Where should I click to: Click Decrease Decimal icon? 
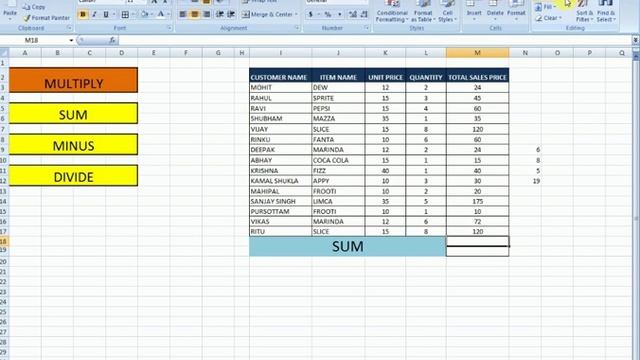coord(364,14)
